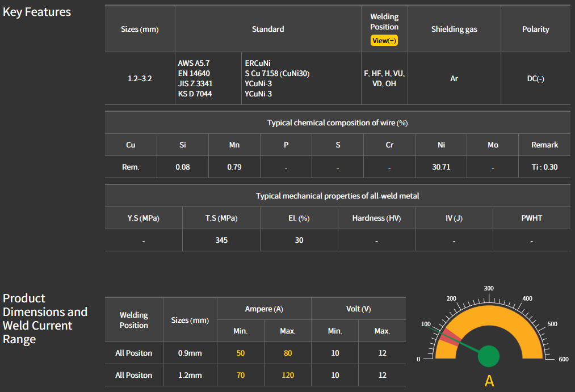The image size is (575, 392).
Task: Select the Key Features heading
Action: click(37, 12)
